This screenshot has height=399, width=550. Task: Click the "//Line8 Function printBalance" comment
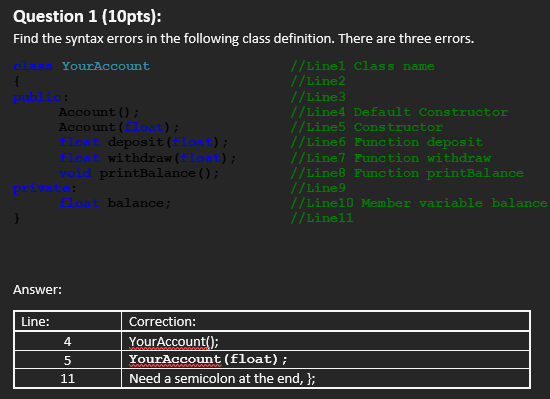click(x=407, y=173)
